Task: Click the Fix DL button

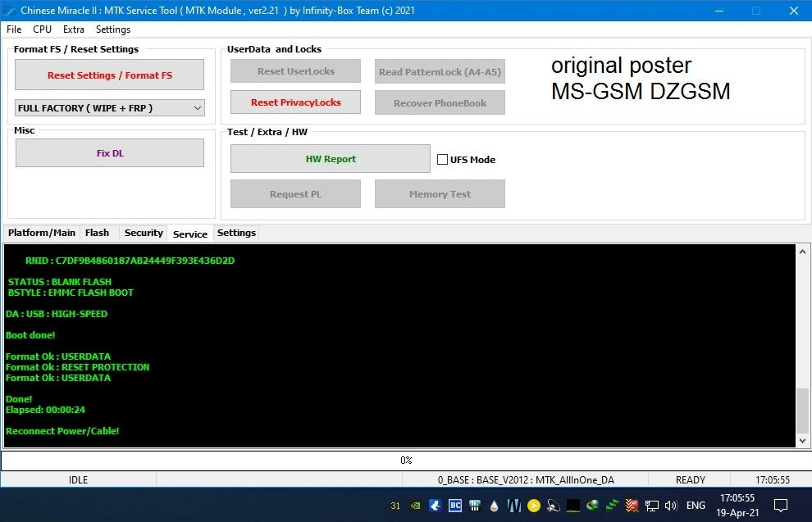Action: [x=110, y=153]
